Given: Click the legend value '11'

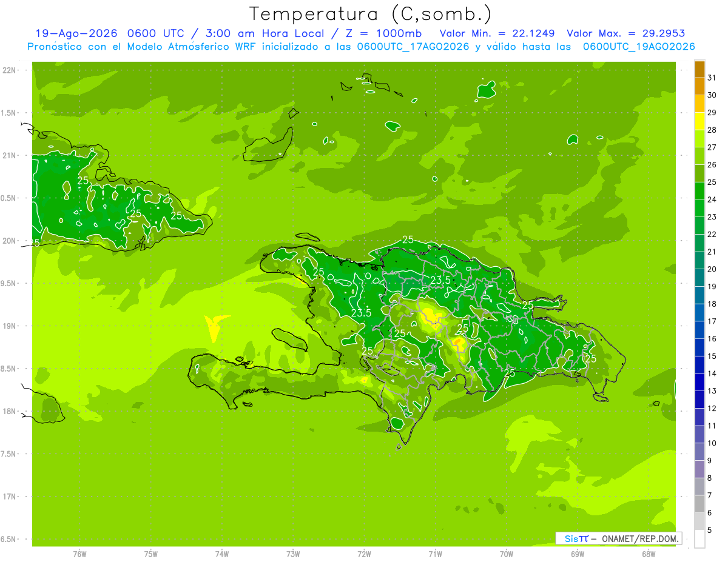Looking at the screenshot, I should 712,426.
